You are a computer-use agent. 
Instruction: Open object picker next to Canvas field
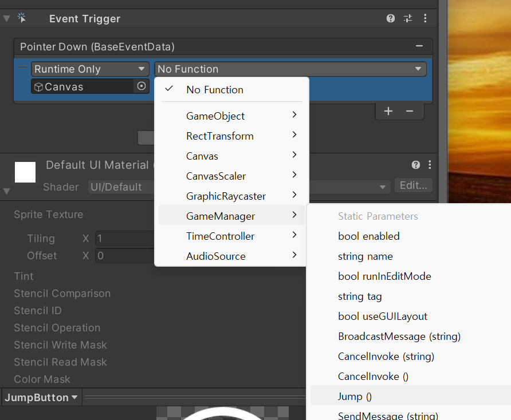(x=141, y=86)
